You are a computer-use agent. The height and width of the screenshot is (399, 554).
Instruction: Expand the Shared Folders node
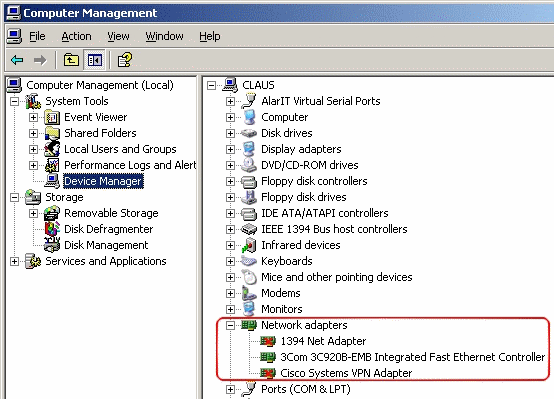(34, 133)
